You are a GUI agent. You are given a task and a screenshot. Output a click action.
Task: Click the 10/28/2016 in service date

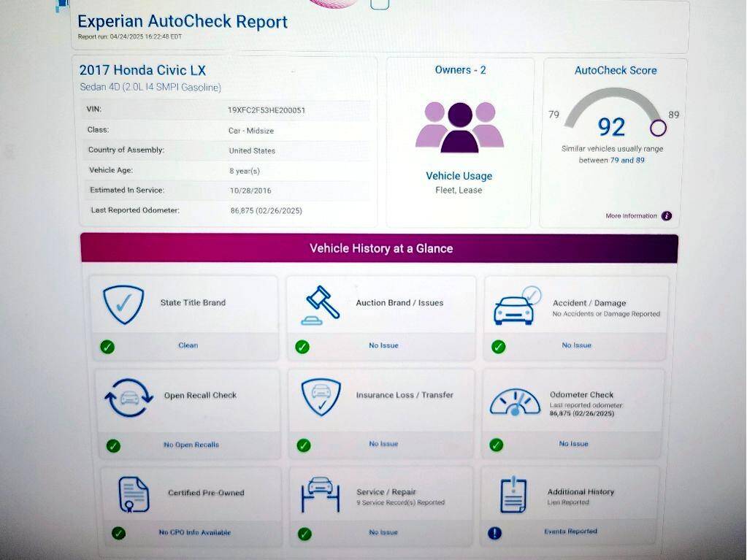[250, 191]
